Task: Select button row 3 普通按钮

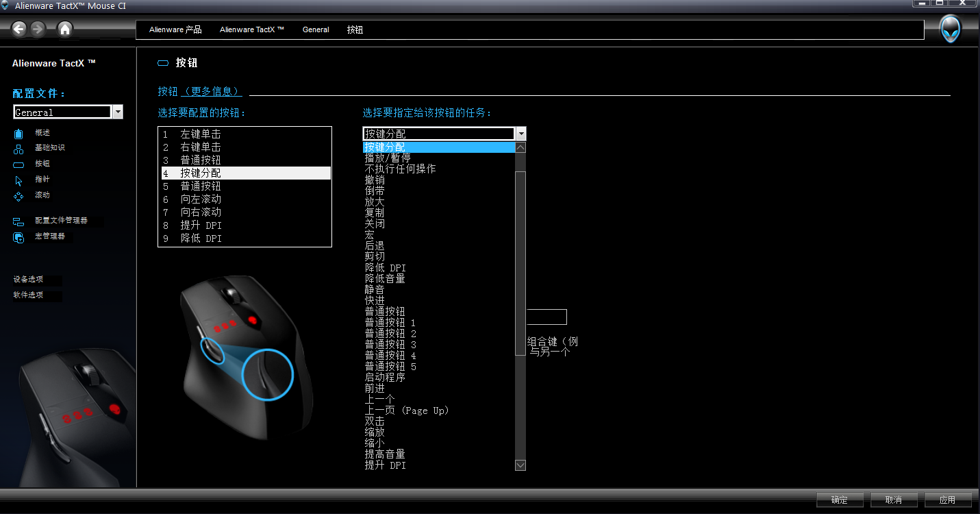Action: point(245,160)
